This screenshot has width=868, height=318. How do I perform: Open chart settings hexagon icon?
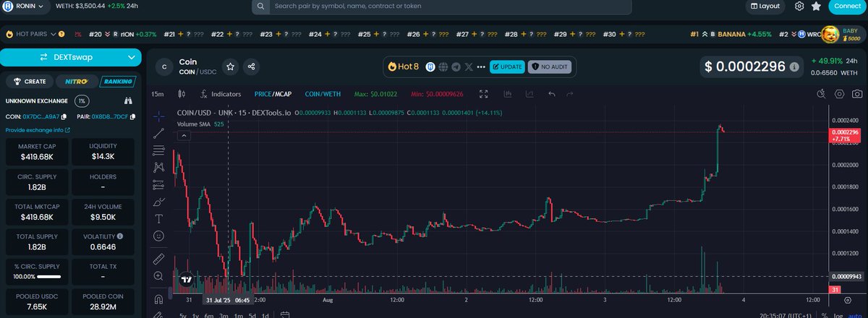[x=839, y=94]
